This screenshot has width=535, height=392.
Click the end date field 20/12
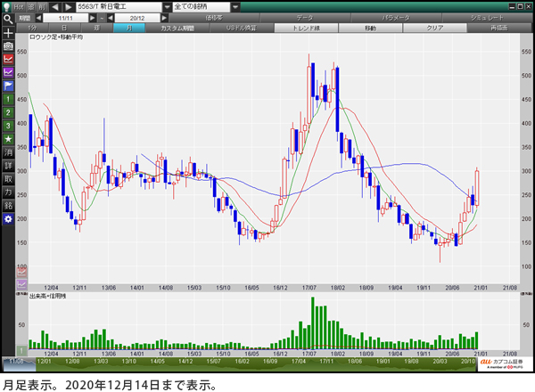point(137,18)
